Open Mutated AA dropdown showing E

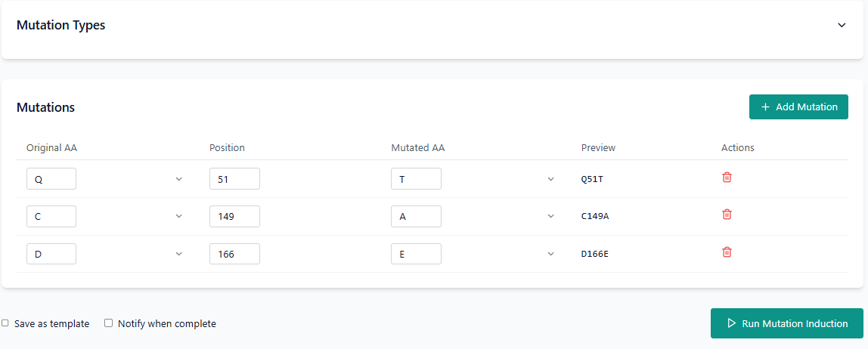550,254
